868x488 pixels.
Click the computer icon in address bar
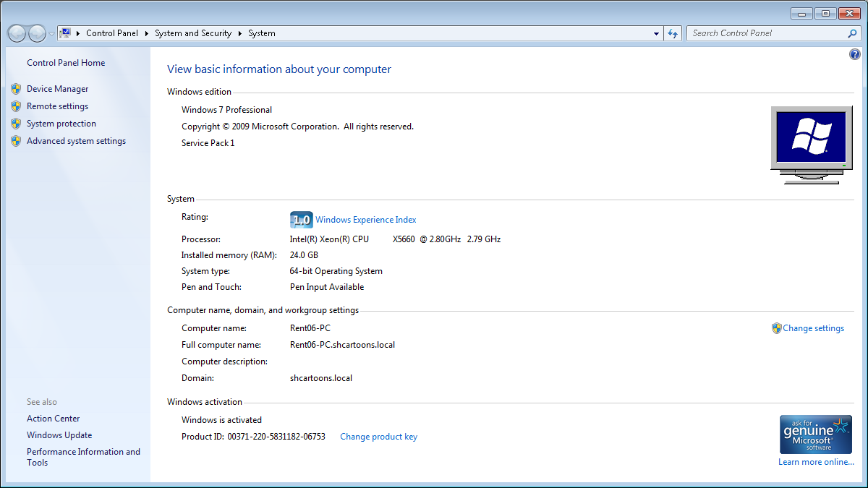[x=65, y=33]
